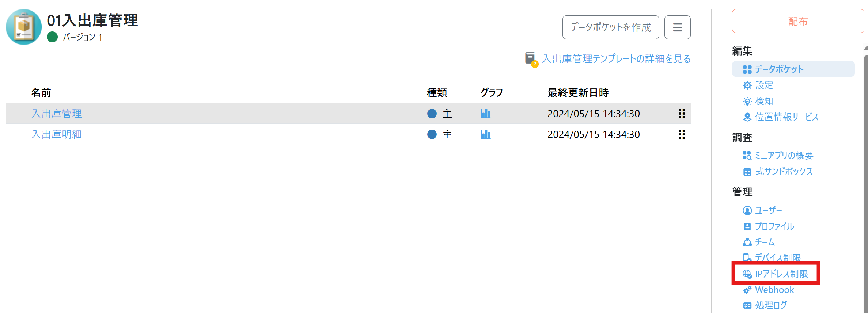Open IPアドレス制限 in the sidebar
Viewport: 868px width, 313px height.
[781, 274]
